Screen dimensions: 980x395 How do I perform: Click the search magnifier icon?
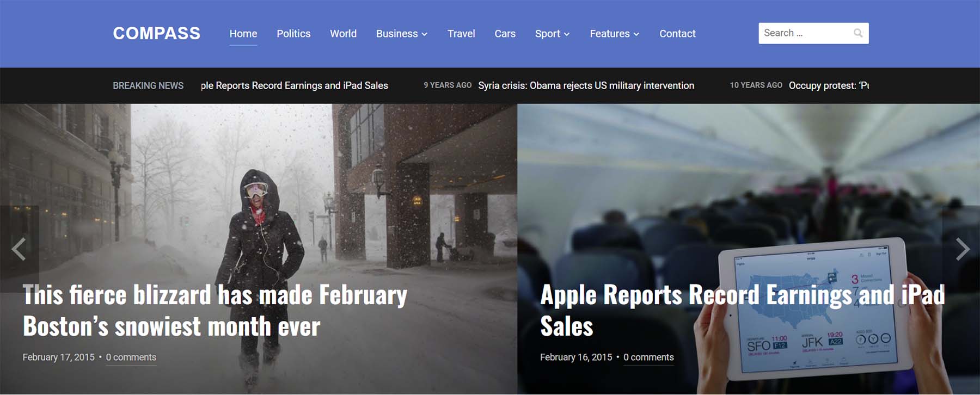(x=858, y=33)
